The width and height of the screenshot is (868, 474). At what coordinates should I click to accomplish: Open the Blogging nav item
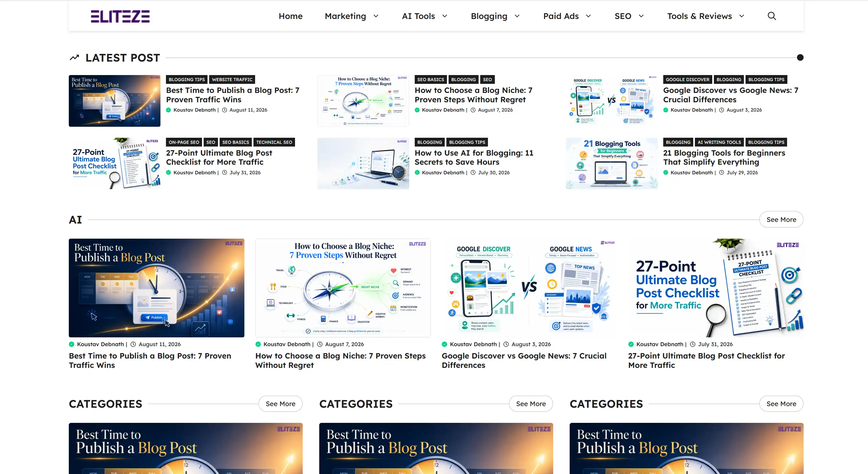pos(489,16)
